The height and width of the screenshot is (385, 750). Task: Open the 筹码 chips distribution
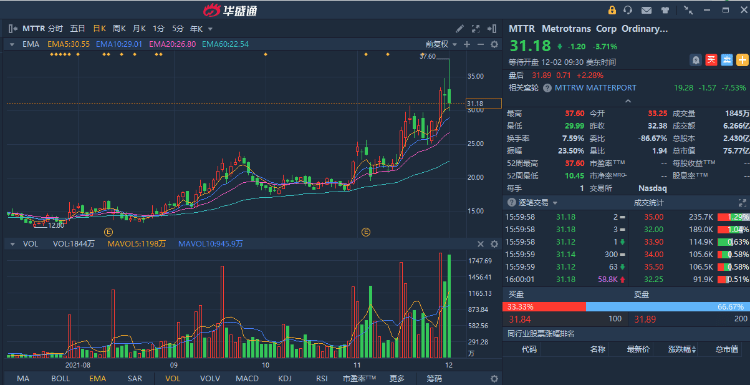(x=434, y=379)
